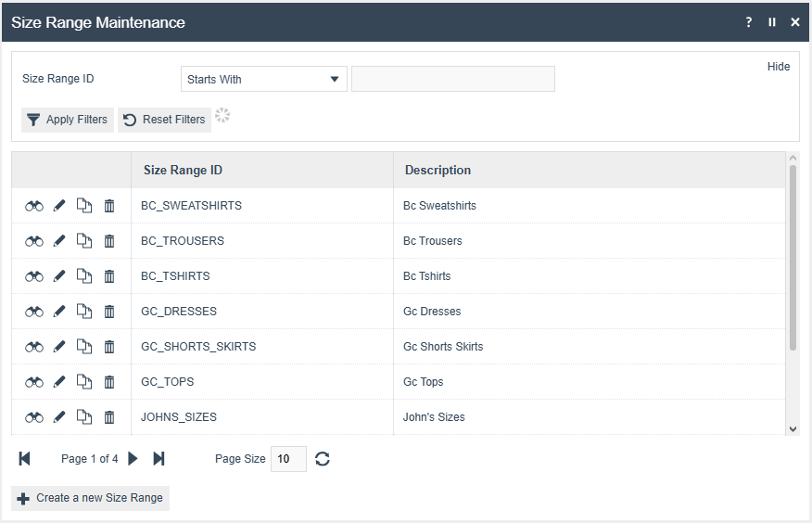Edit the BC_SWEATSHIRTS row with pencil icon
Image resolution: width=812 pixels, height=523 pixels.
(59, 206)
